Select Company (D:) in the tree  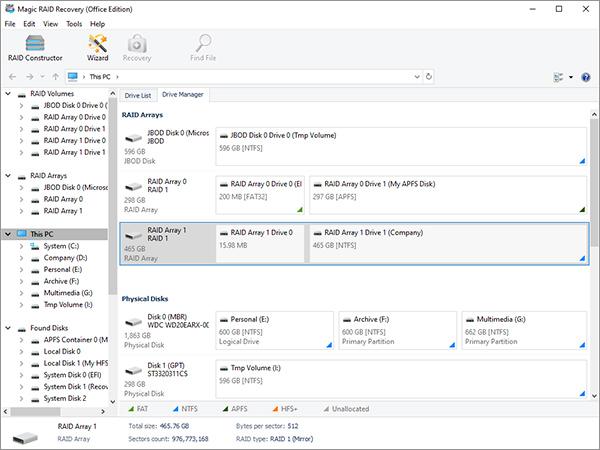coord(65,258)
